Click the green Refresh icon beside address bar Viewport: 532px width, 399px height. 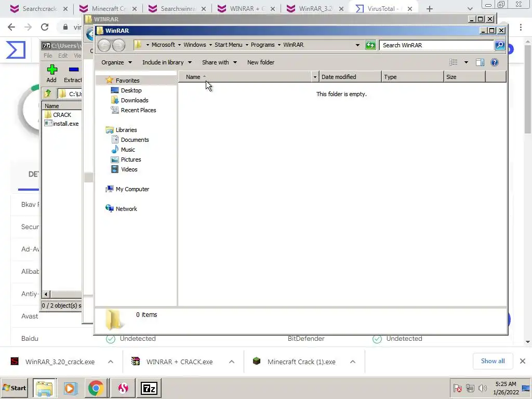pos(370,45)
